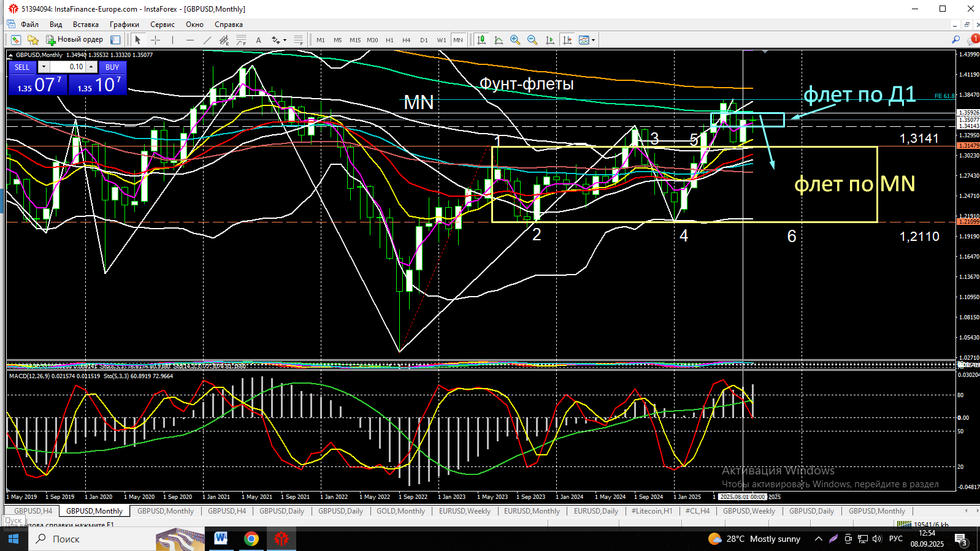
Task: Collapse the one-click trading panel triangle
Action: click(x=10, y=55)
